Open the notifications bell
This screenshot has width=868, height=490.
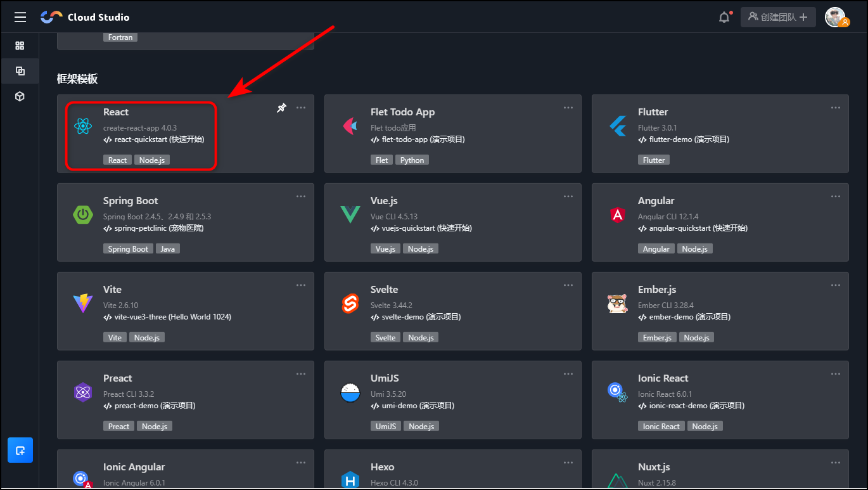click(x=724, y=17)
